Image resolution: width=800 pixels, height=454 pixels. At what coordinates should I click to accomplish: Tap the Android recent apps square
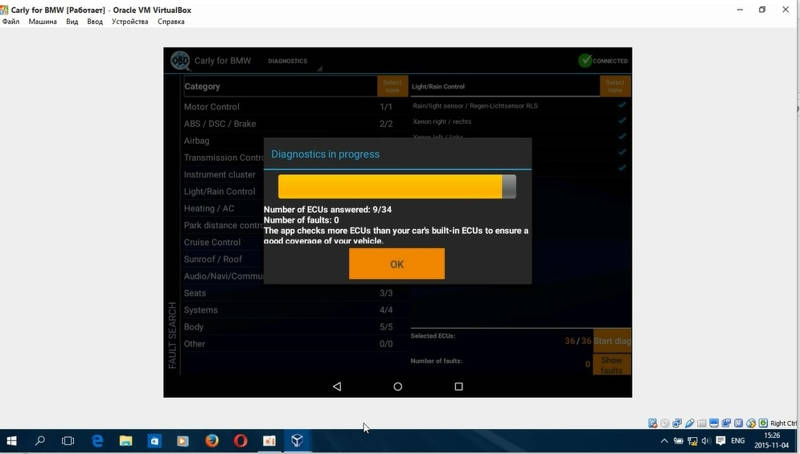[459, 386]
